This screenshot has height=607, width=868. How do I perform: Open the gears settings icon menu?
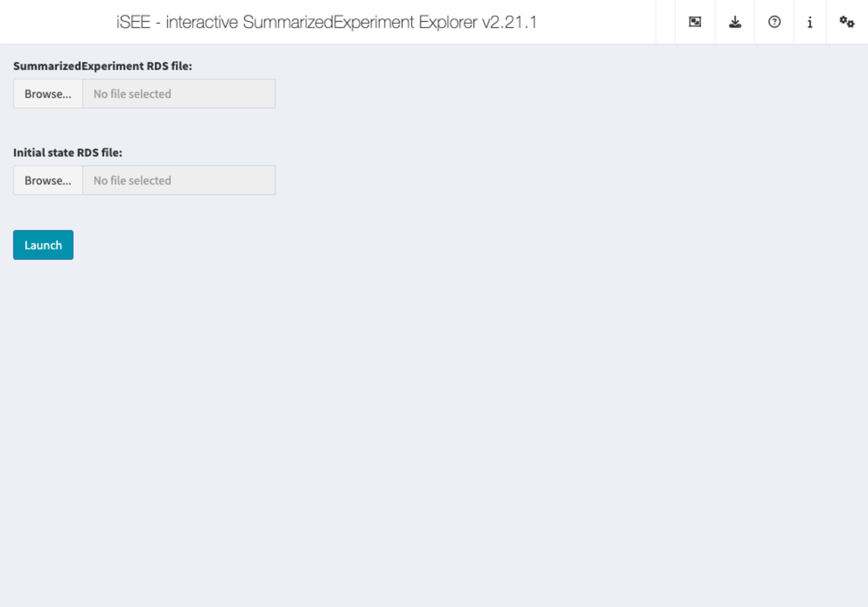click(847, 22)
